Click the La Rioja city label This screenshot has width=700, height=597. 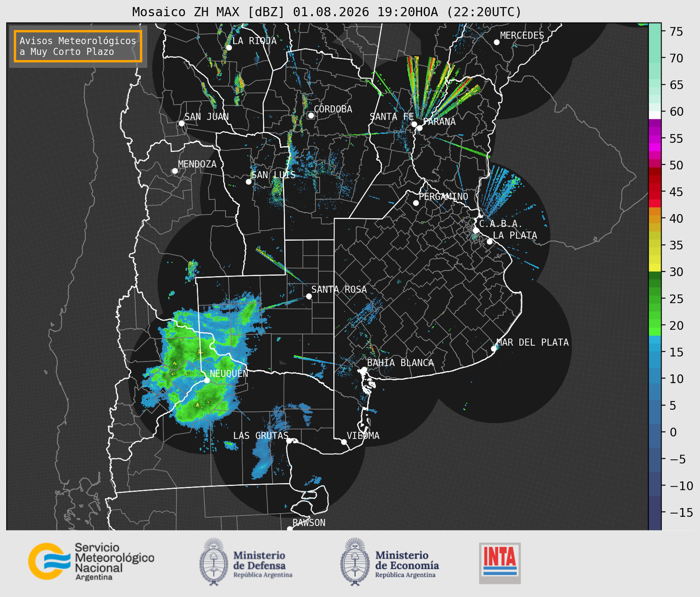(x=254, y=41)
